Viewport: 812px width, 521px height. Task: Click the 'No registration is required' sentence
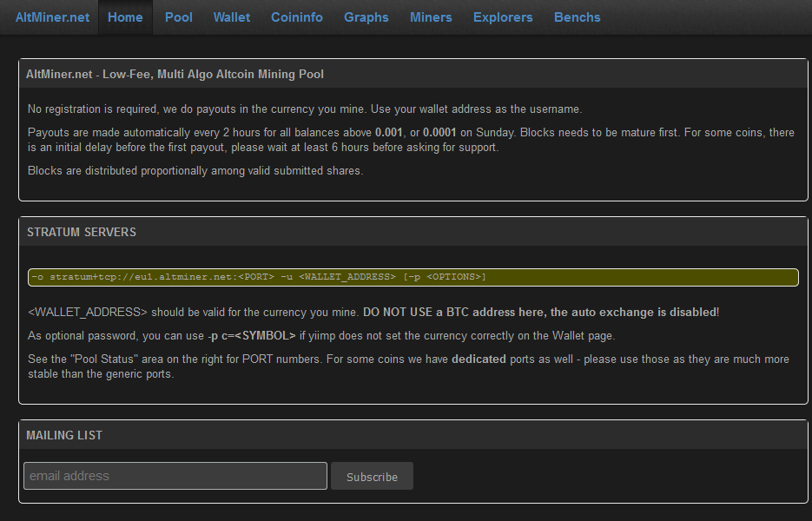[305, 109]
